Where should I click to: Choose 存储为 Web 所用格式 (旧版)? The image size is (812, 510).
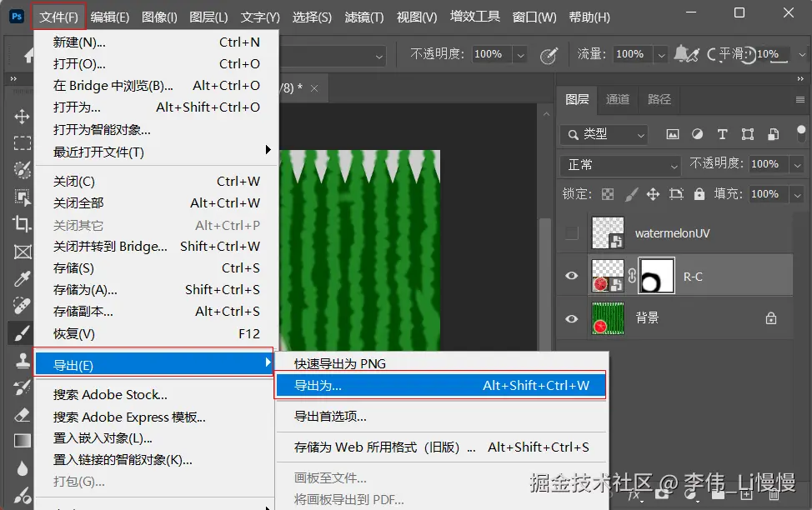(x=440, y=447)
